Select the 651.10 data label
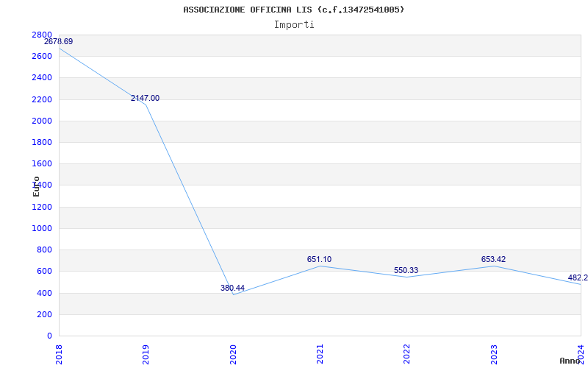 pyautogui.click(x=319, y=260)
